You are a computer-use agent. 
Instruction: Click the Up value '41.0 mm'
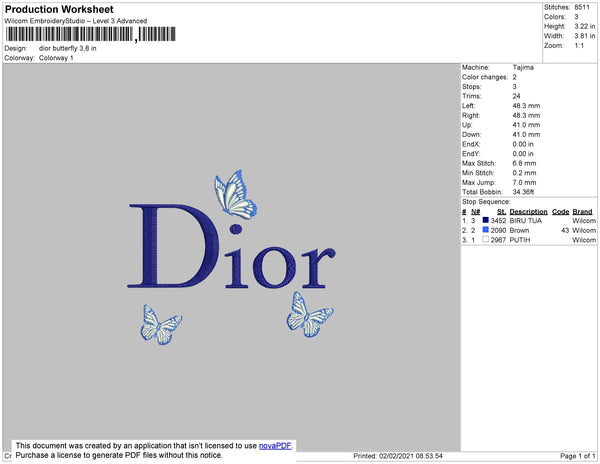[x=526, y=125]
